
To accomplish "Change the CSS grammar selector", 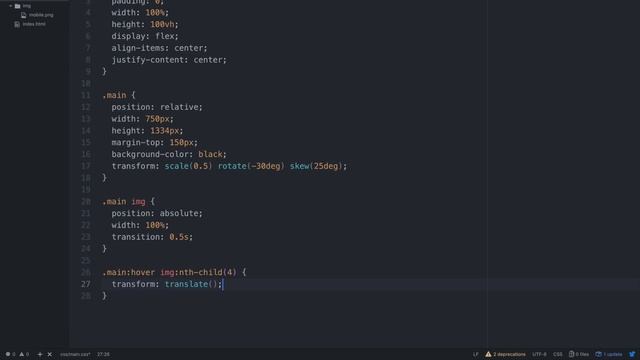I will (x=558, y=354).
